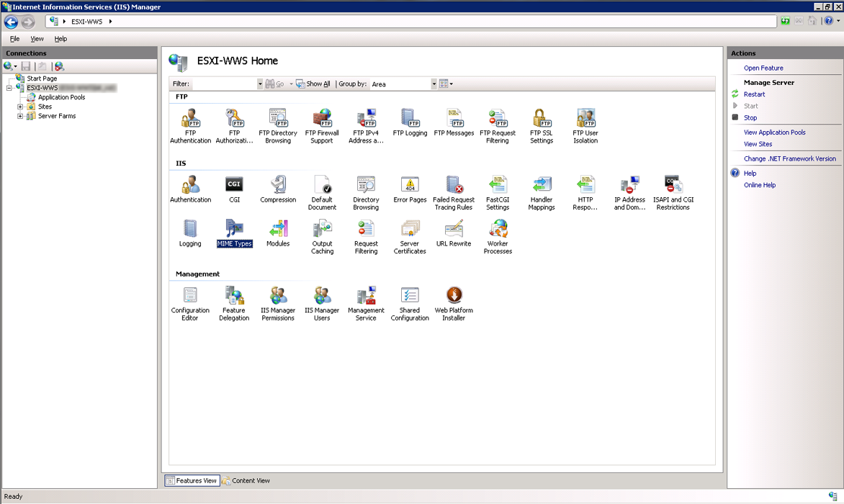Open FTP Messages feature
Image resolution: width=844 pixels, height=504 pixels.
tap(454, 122)
